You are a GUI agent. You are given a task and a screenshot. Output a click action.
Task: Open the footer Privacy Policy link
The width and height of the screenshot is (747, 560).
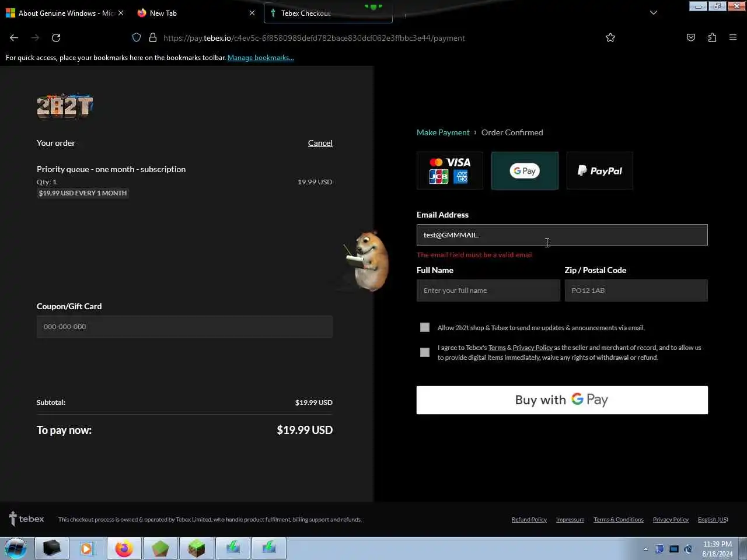point(671,520)
